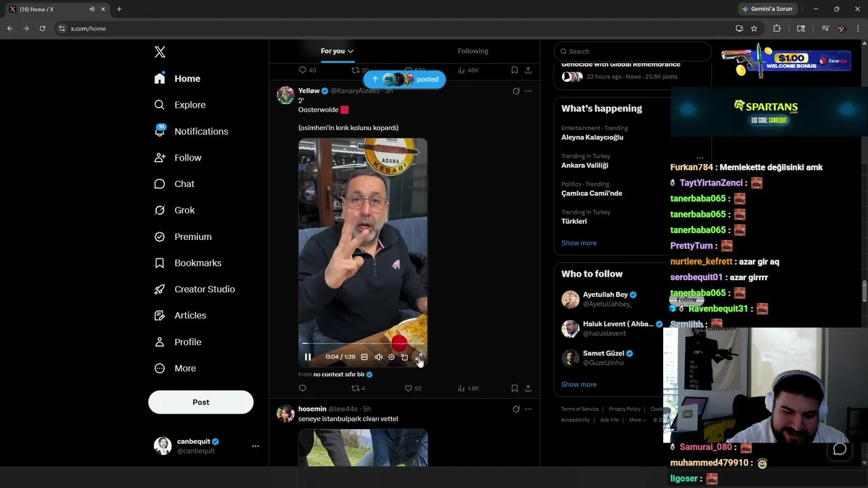The width and height of the screenshot is (868, 488).
Task: Open the media controls in toolbar
Action: pos(825,28)
